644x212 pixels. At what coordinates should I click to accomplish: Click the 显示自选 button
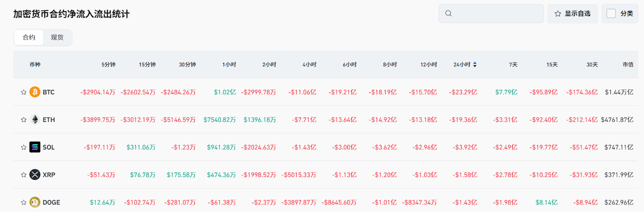(573, 14)
